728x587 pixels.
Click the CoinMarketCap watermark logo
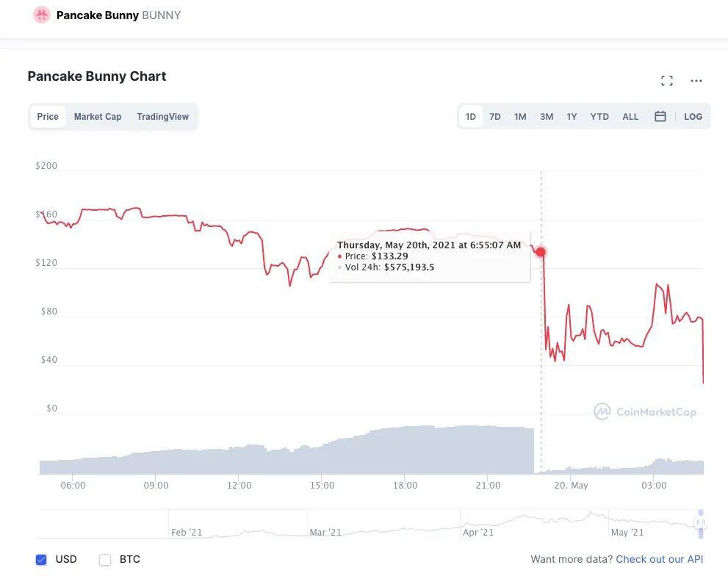(645, 411)
